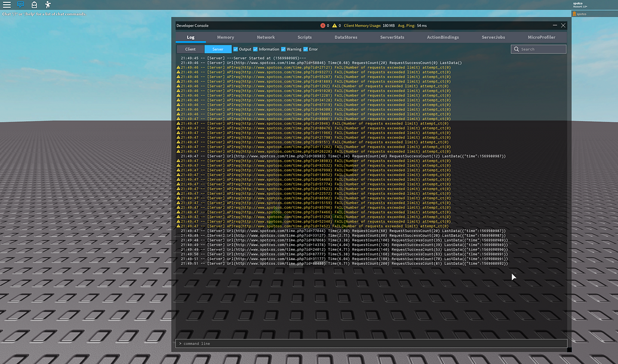Click inside the command line field
The image size is (618, 364).
coord(370,343)
